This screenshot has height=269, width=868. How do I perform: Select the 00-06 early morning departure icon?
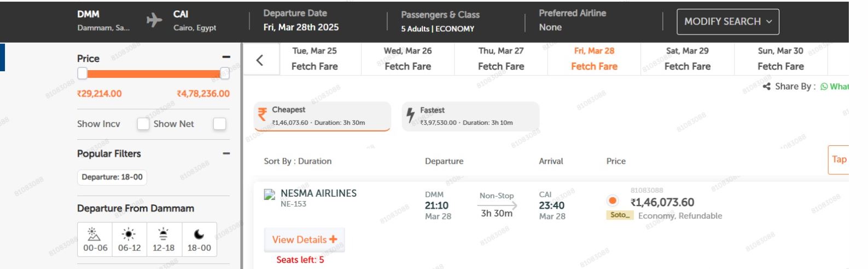pos(95,234)
